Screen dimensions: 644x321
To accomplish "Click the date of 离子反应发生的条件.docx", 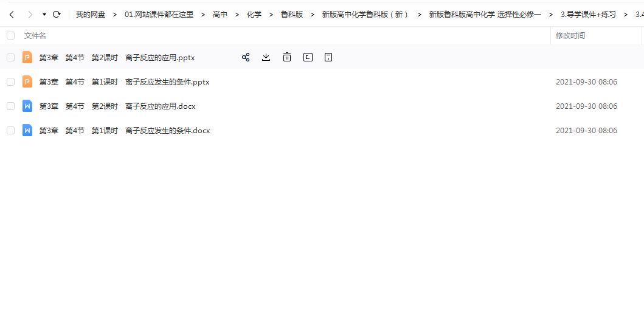I will [586, 131].
